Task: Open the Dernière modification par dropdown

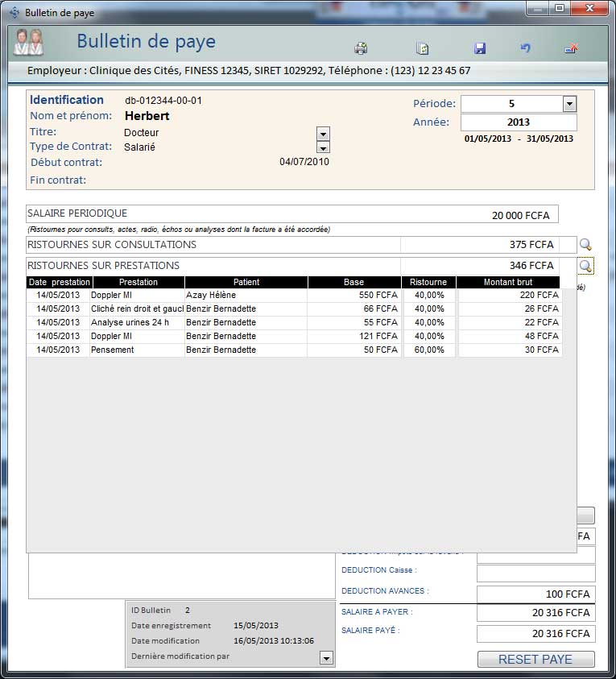Action: pos(326,658)
